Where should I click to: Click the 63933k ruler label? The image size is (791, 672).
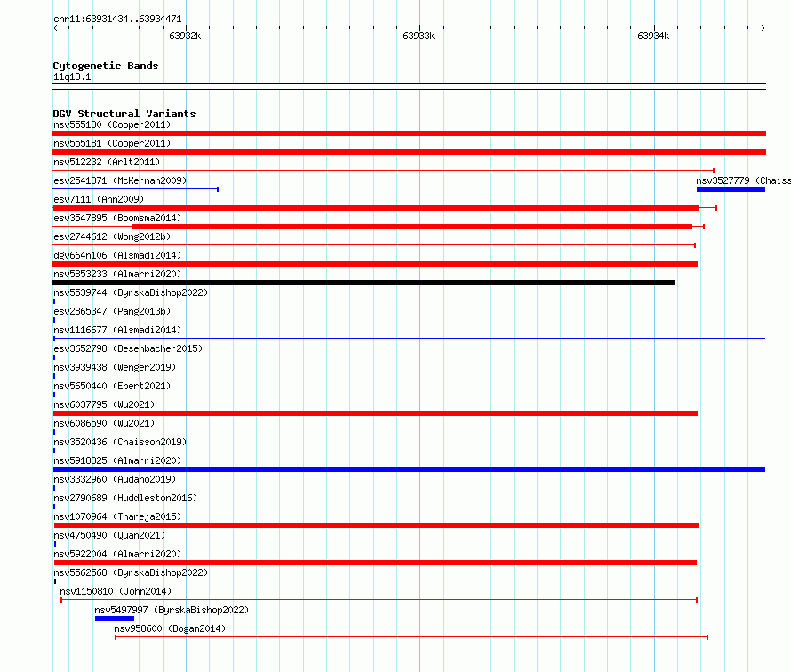click(419, 36)
